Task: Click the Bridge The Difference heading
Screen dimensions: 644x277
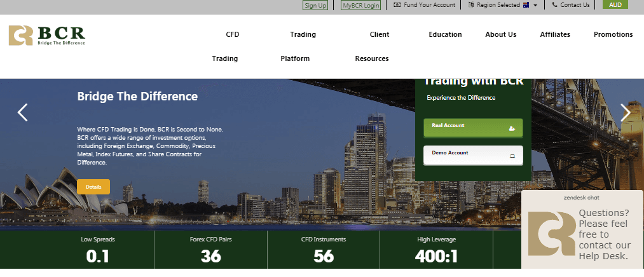Action: [x=137, y=97]
